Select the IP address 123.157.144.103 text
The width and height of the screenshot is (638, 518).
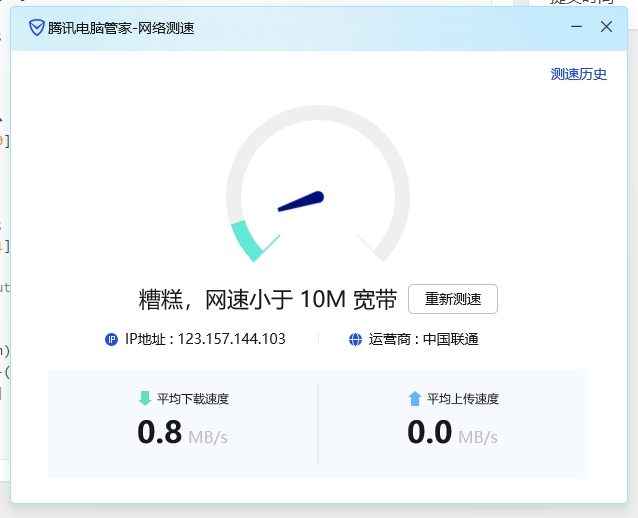pos(232,339)
